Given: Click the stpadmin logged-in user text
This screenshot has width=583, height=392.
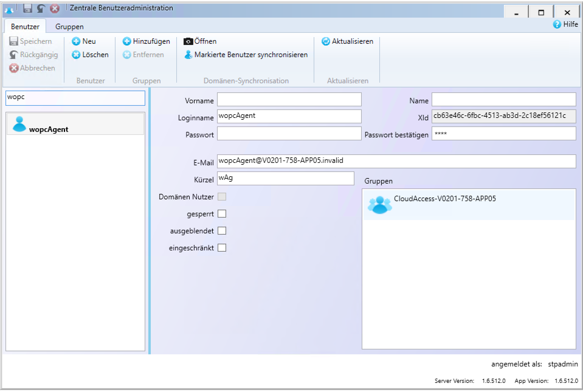Looking at the screenshot, I should coord(563,364).
